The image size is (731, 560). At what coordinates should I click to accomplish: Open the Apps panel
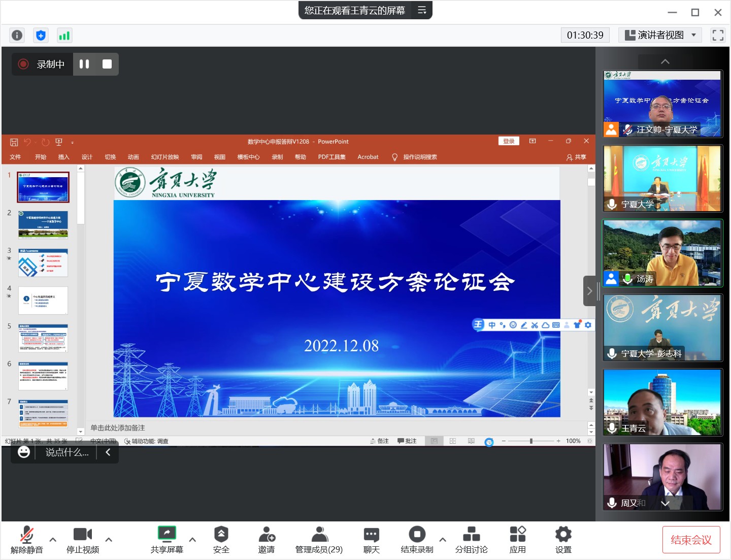pos(517,540)
